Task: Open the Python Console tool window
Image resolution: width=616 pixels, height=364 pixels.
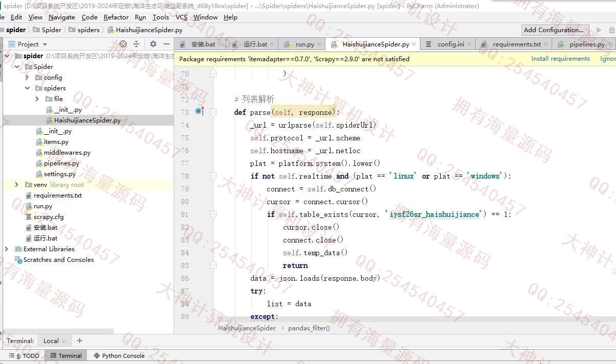Action: coord(119,356)
